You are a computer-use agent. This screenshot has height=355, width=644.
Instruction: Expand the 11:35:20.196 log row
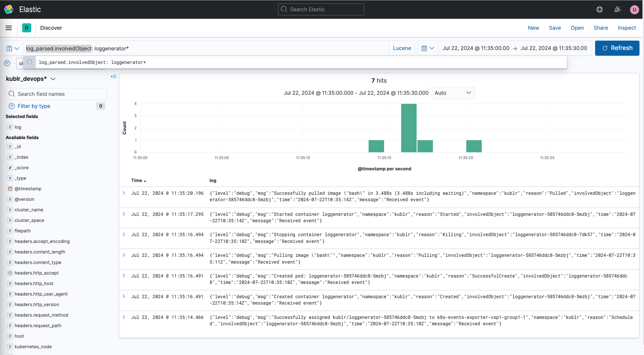[x=124, y=193]
